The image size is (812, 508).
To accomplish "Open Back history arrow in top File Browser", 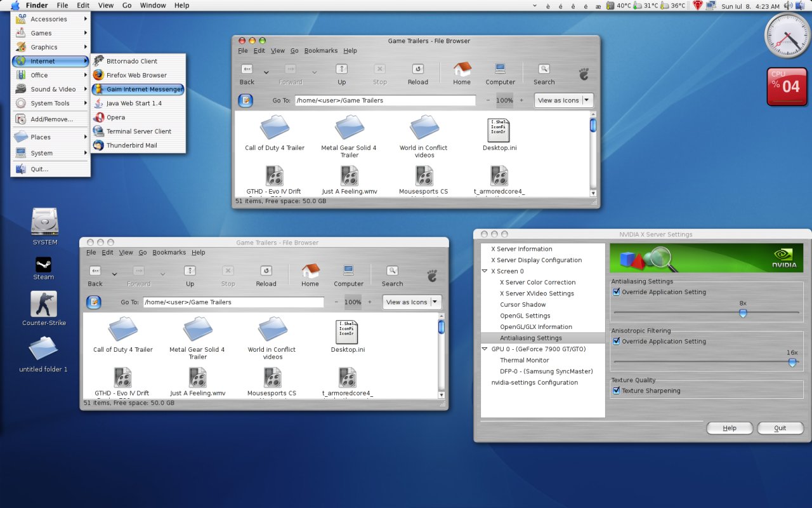I will click(266, 72).
